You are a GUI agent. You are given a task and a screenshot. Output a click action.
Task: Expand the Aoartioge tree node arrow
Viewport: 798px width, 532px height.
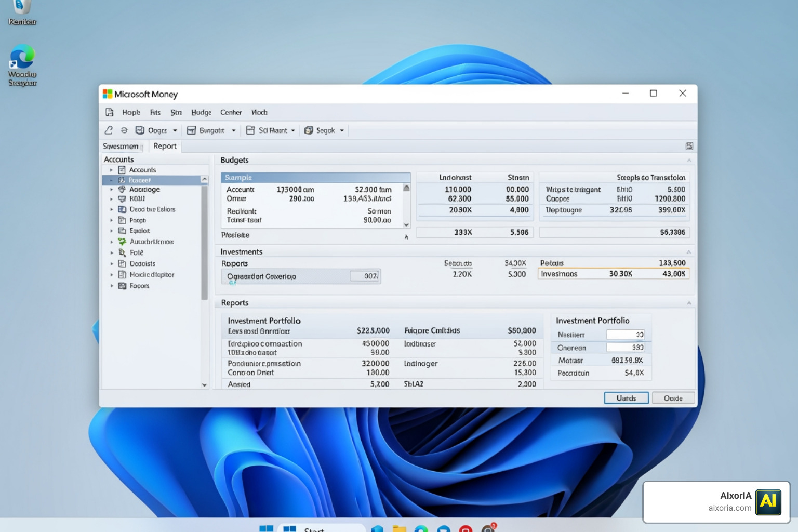click(111, 190)
